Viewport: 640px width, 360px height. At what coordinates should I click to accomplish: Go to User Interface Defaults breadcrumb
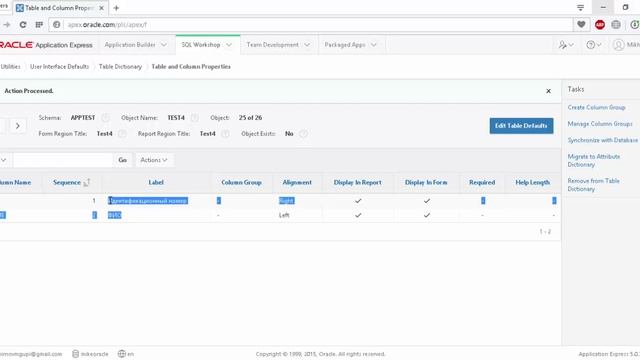coord(59,67)
